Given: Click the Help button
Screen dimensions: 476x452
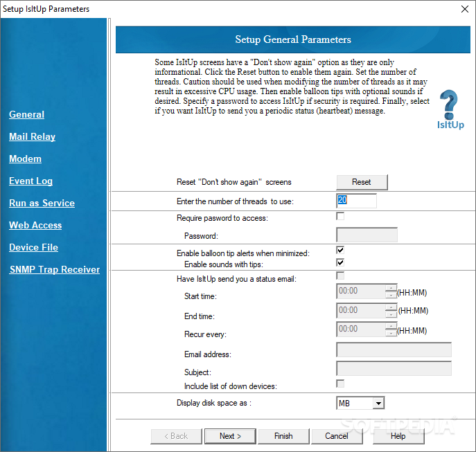Looking at the screenshot, I should click(x=398, y=436).
